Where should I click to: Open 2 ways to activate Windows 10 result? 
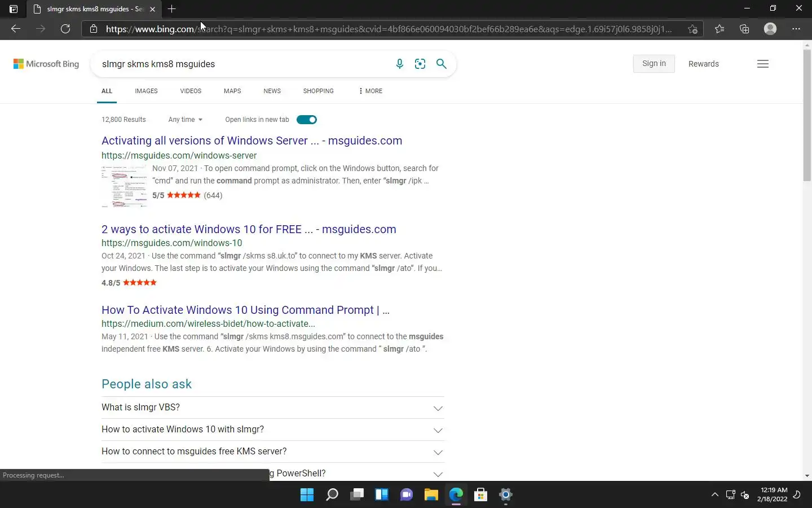[x=249, y=229]
